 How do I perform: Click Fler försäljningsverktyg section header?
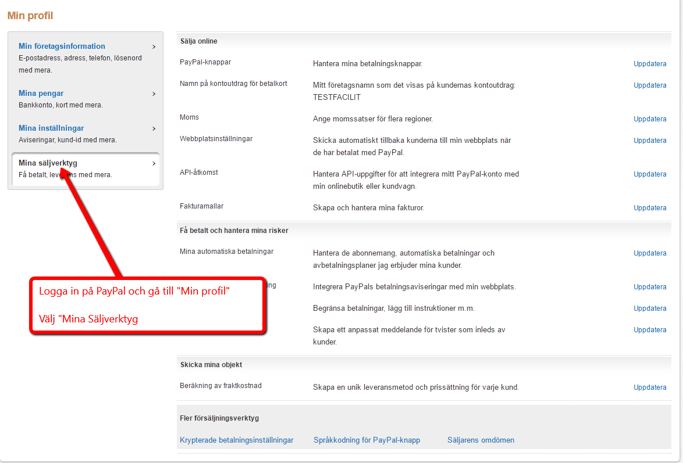219,418
